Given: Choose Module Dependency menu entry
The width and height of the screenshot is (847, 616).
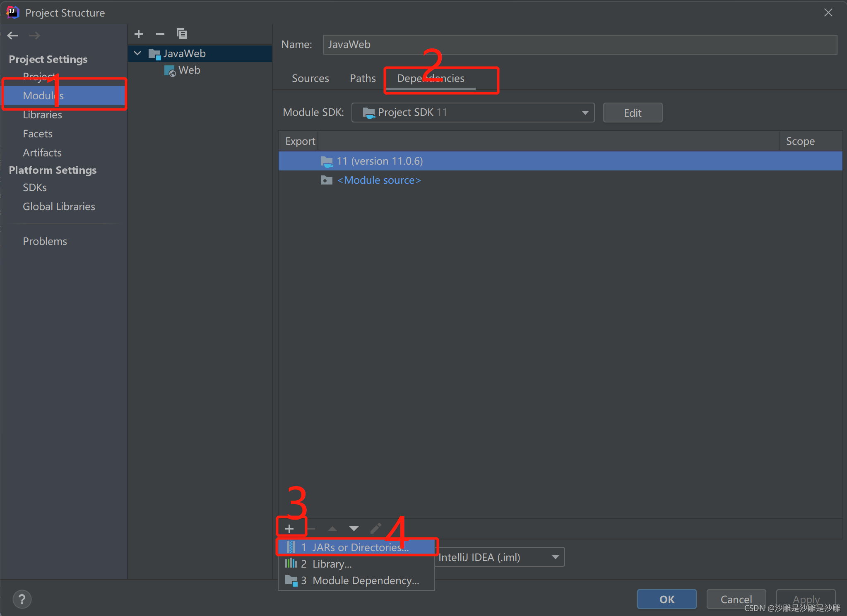Looking at the screenshot, I should point(365,580).
